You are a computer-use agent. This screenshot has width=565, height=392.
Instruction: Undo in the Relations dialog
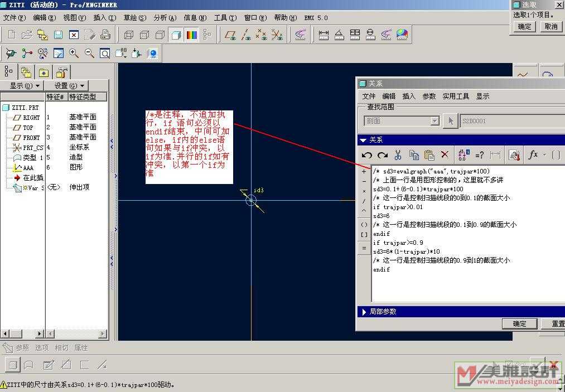(x=367, y=155)
